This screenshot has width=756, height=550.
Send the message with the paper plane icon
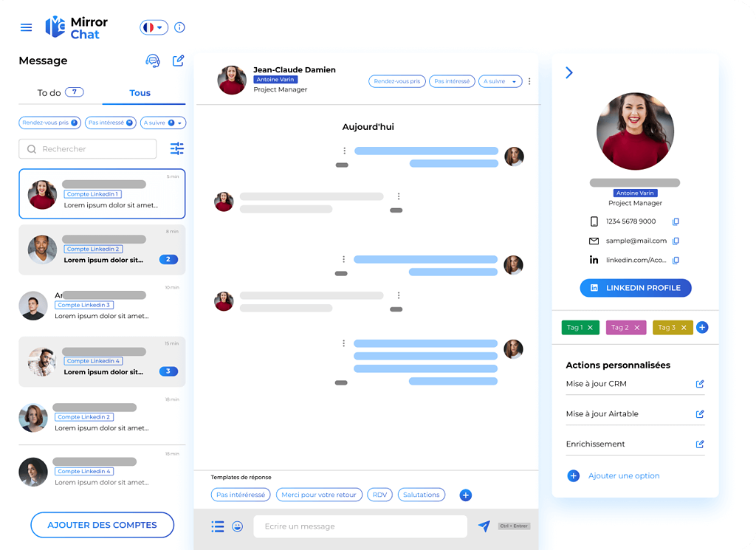484,526
